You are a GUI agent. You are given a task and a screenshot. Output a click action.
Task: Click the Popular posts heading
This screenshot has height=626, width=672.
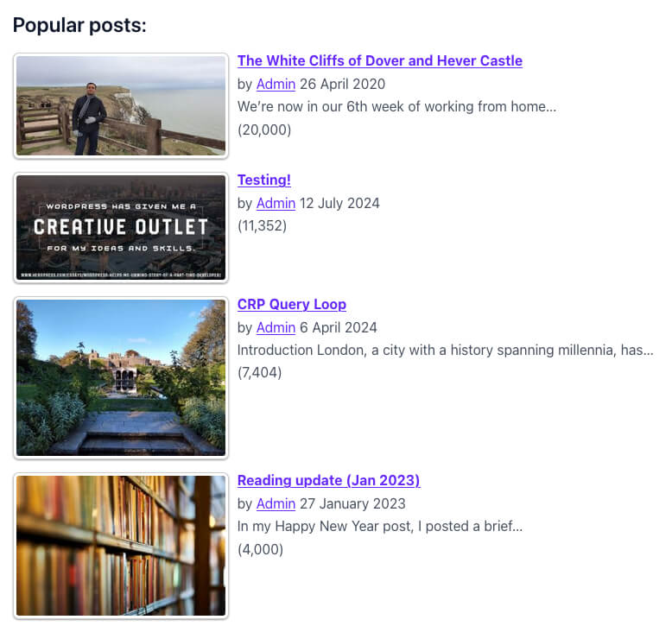pos(79,25)
